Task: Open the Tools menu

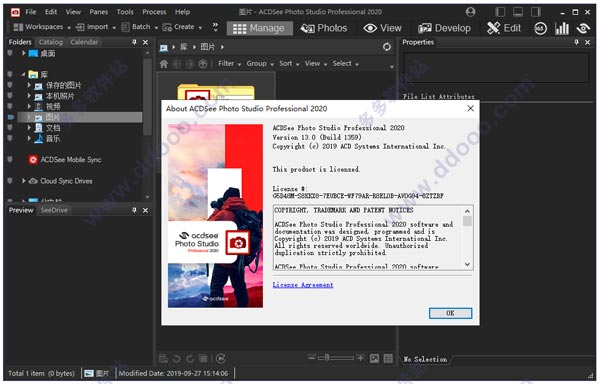Action: [125, 12]
